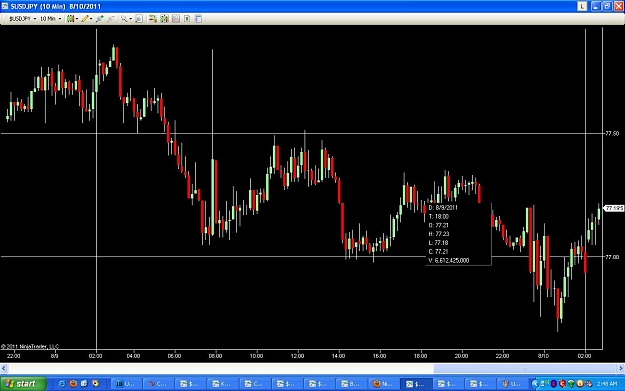The width and height of the screenshot is (625, 391).
Task: Click the 77.50 price axis label
Action: point(612,134)
